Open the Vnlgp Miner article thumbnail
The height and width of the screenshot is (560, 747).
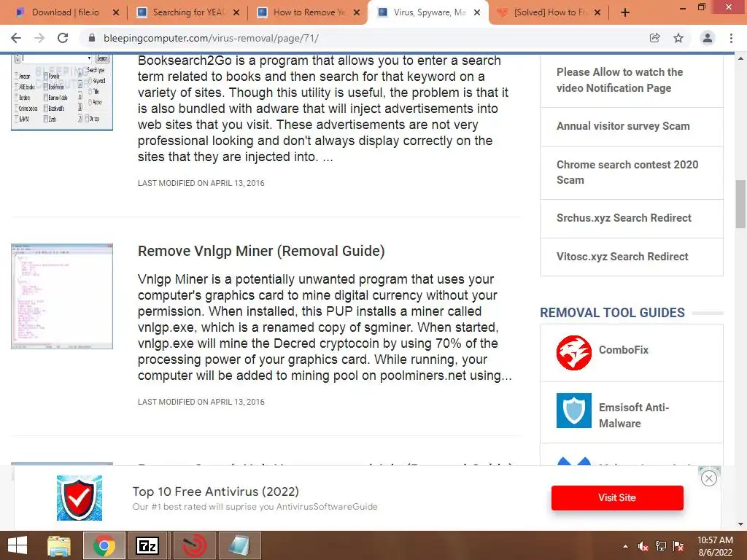click(x=62, y=296)
